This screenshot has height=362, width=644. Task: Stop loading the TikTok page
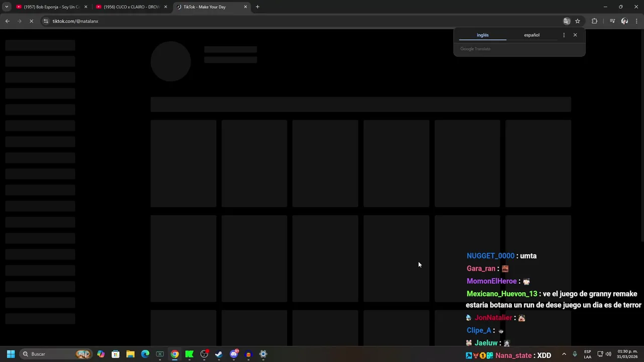pyautogui.click(x=31, y=21)
